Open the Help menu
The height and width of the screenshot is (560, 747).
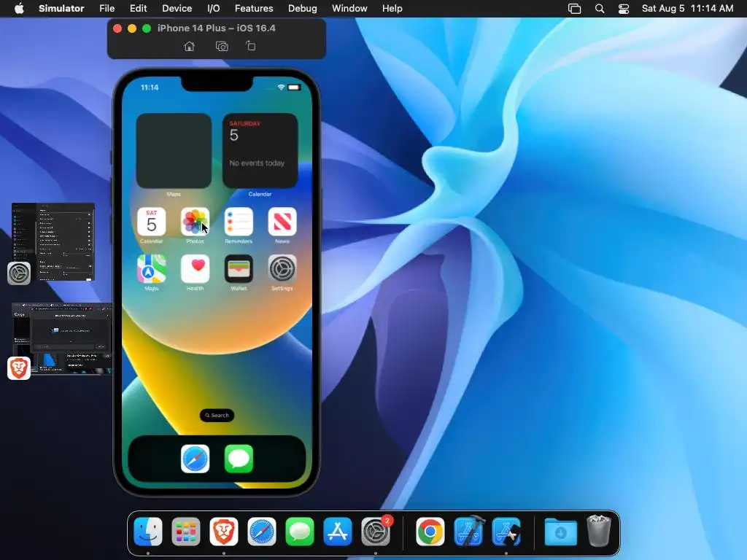pos(392,9)
